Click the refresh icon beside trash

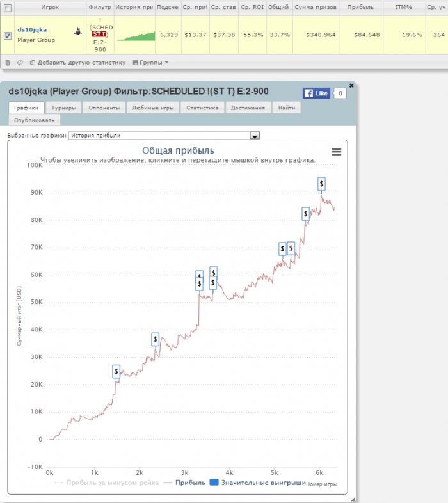20,63
